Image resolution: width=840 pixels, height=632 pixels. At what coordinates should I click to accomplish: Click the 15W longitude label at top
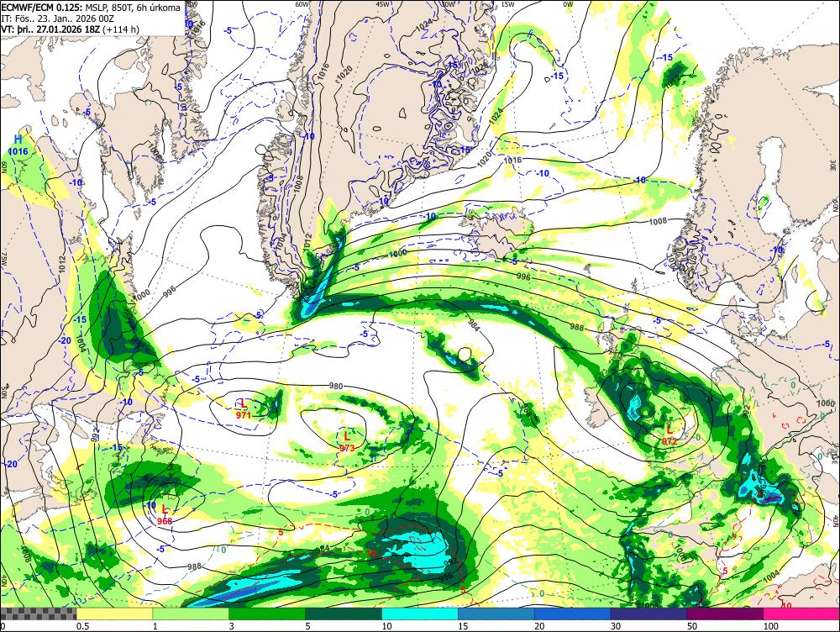tap(507, 3)
